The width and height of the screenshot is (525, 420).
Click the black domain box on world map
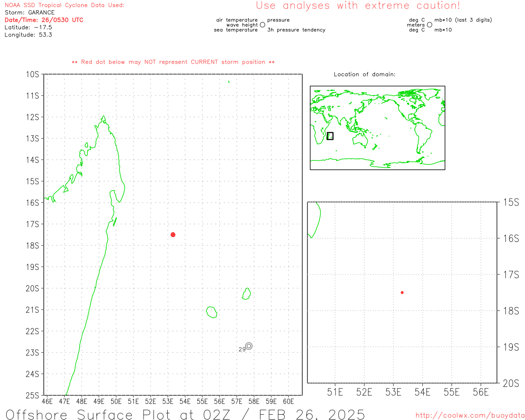tap(330, 136)
